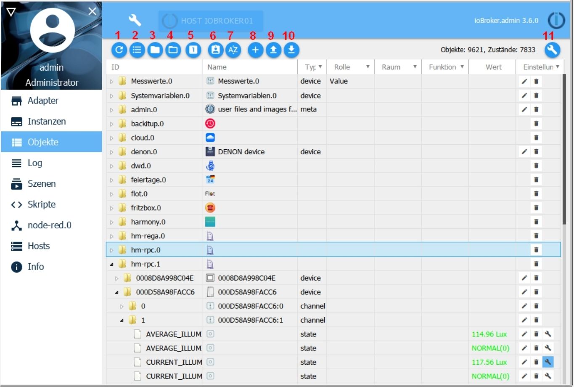
Task: Edit channel 000D58A98FACC6:1
Action: [524, 320]
